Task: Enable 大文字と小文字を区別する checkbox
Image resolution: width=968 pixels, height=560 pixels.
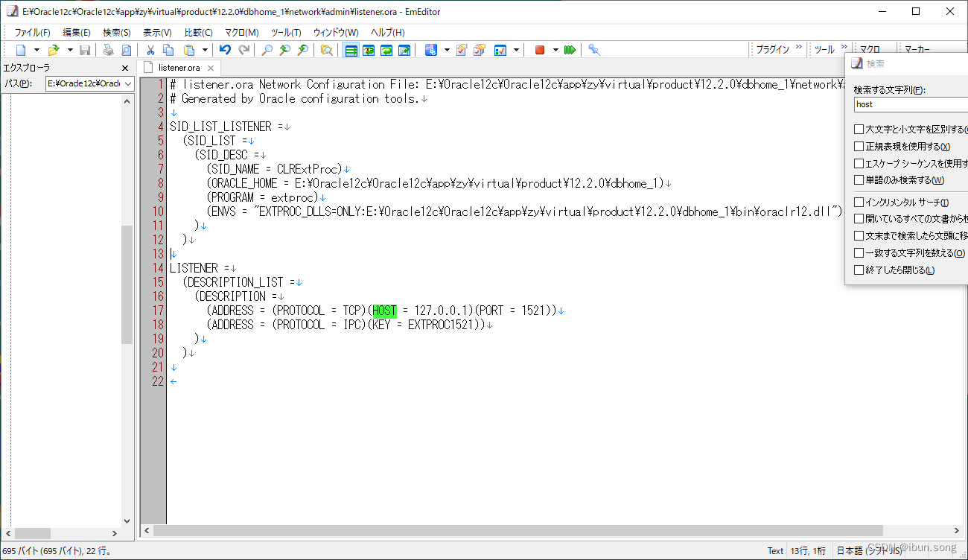Action: pyautogui.click(x=859, y=130)
